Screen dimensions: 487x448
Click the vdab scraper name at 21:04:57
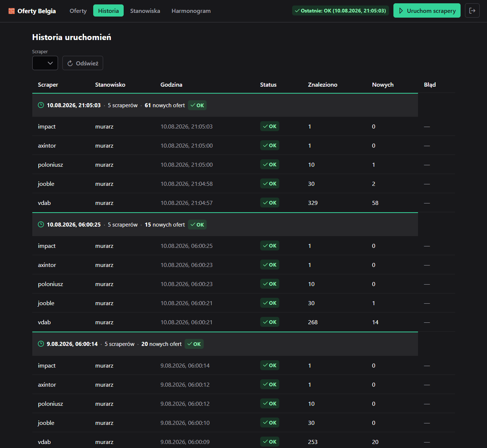point(44,203)
